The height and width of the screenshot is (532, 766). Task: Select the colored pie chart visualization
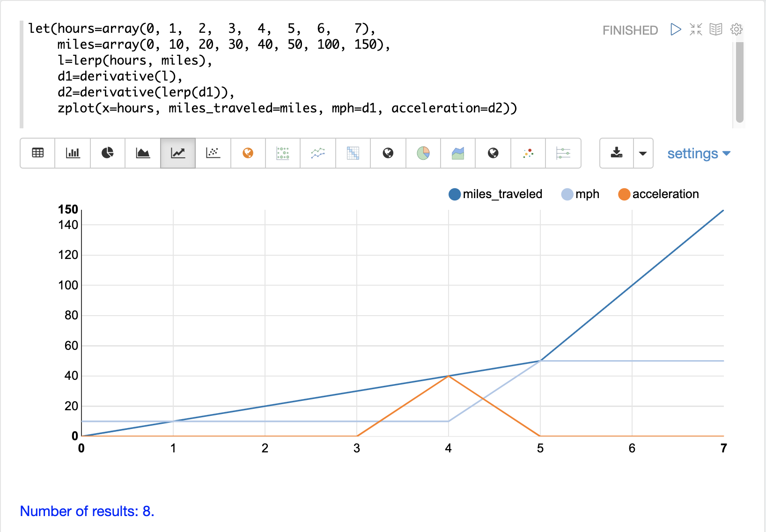(423, 153)
